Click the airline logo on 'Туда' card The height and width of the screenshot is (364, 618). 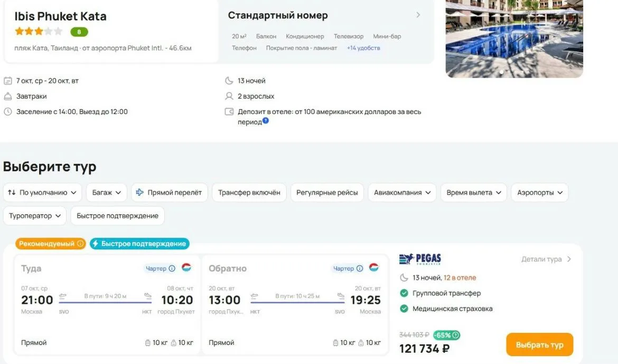pyautogui.click(x=186, y=267)
